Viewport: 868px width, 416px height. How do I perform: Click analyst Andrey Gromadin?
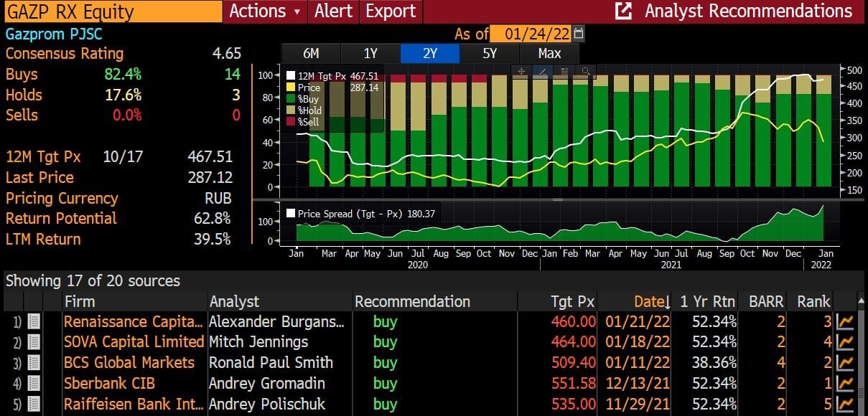coord(267,384)
